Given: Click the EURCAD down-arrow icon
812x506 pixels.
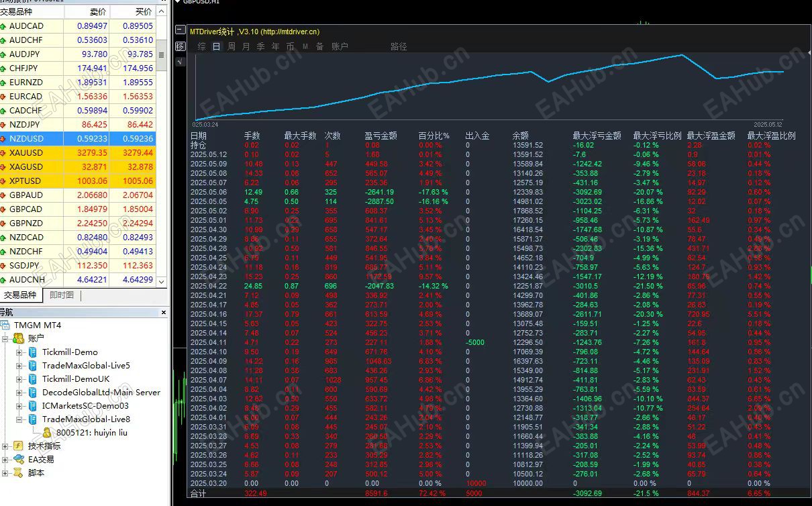Looking at the screenshot, I should click(3, 97).
